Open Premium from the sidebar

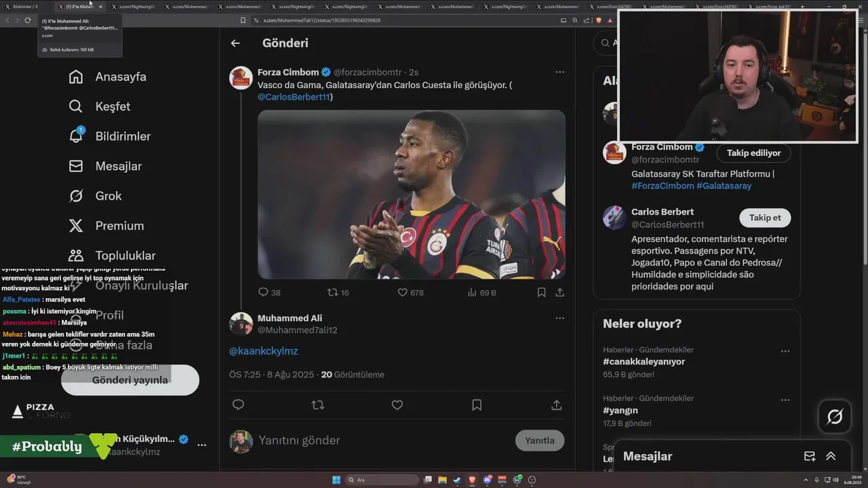[106, 226]
